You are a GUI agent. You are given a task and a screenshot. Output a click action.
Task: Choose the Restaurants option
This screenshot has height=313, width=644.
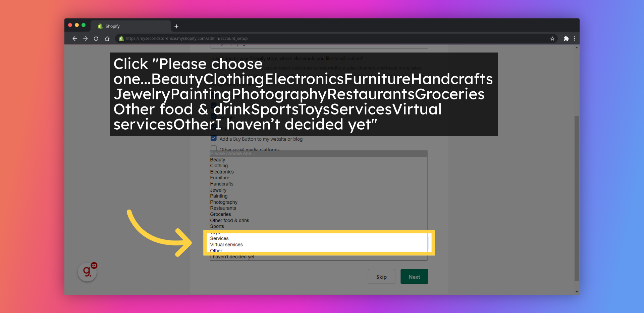click(318, 208)
